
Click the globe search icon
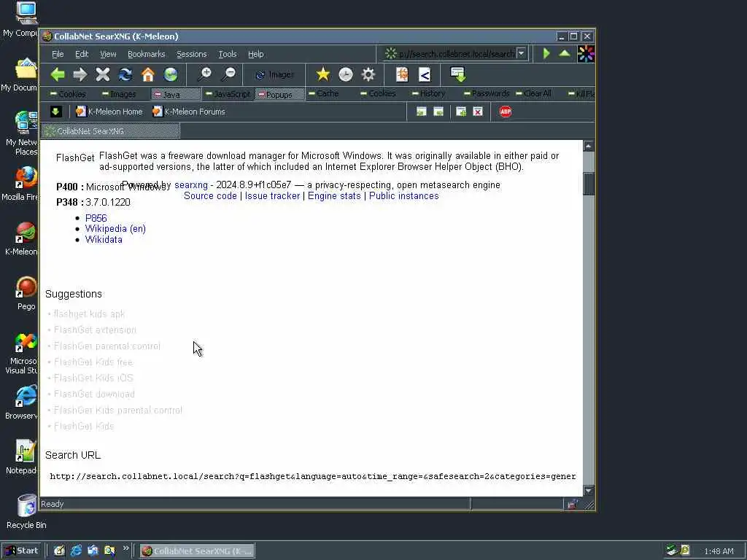(x=171, y=74)
